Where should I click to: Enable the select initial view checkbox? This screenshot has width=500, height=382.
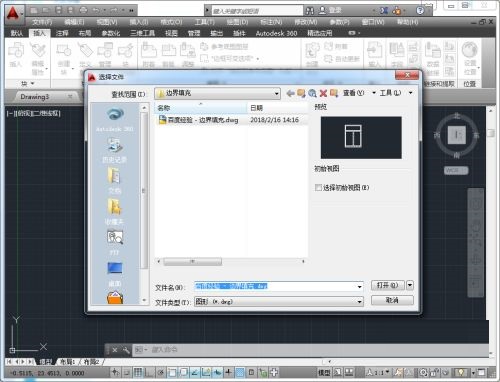[x=318, y=187]
